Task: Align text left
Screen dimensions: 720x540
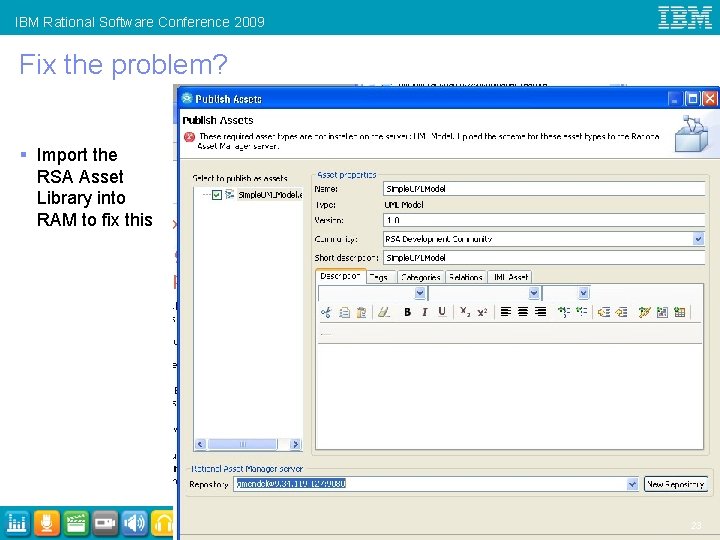Action: (506, 312)
